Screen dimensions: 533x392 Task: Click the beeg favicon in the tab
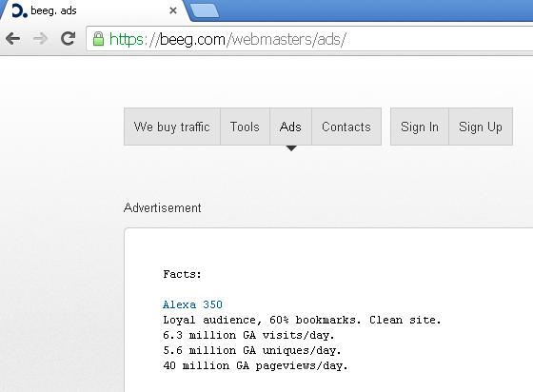(x=19, y=10)
